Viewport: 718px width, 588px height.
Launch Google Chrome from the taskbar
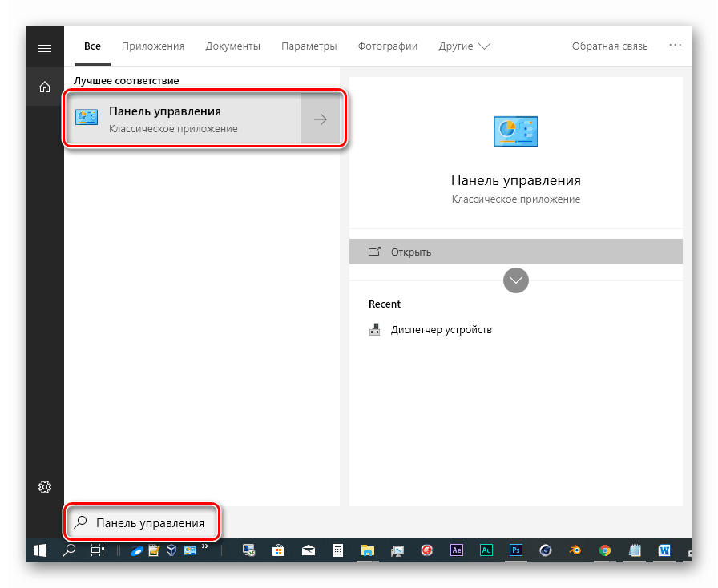[x=605, y=550]
